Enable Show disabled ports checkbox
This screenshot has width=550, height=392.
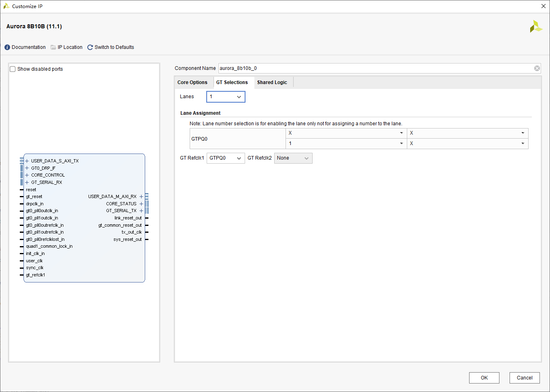tap(13, 69)
